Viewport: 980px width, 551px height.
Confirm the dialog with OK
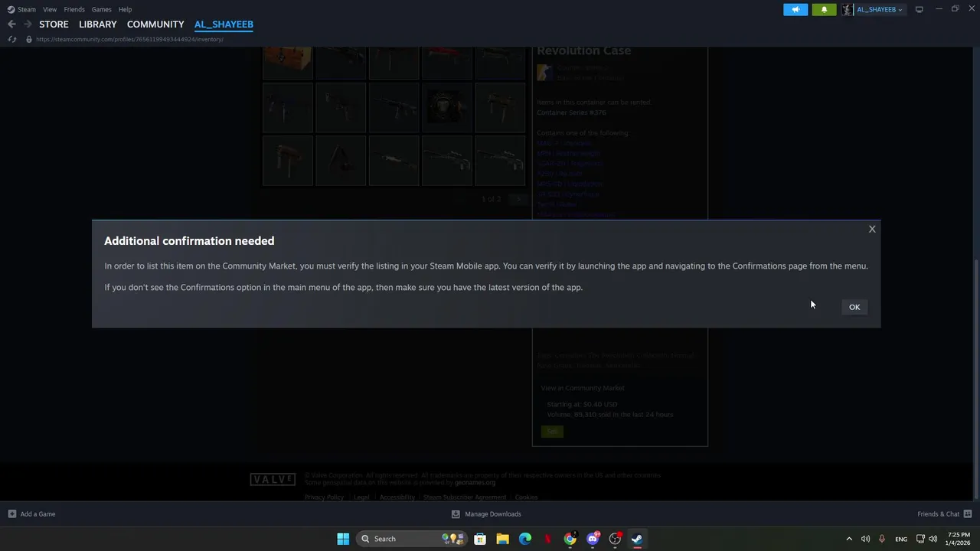tap(854, 307)
